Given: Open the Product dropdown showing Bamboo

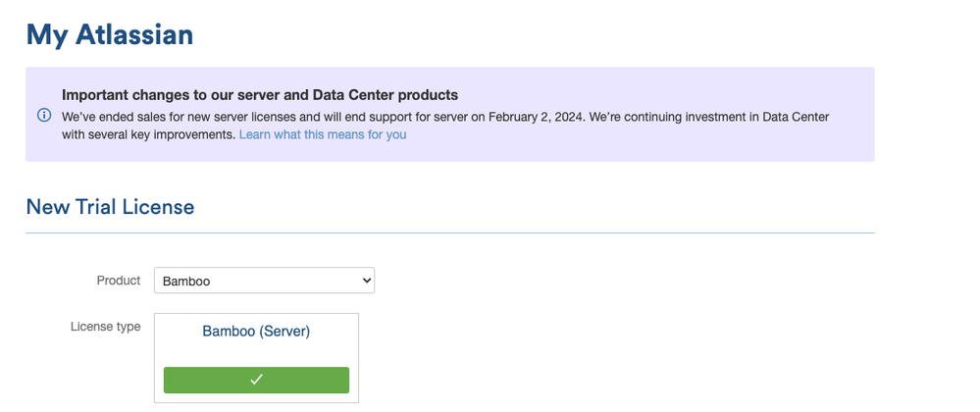Looking at the screenshot, I should click(264, 282).
